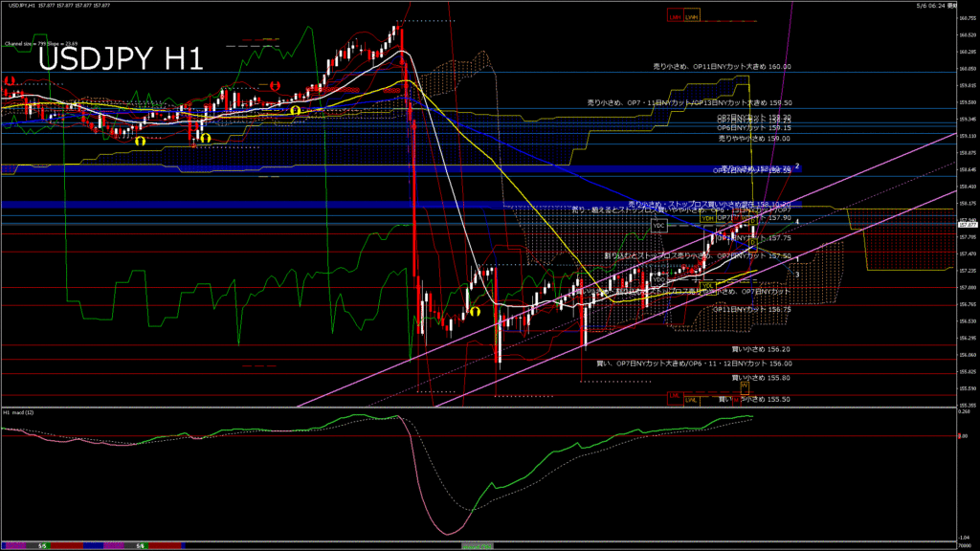
Task: Select the 159.00 sell level label
Action: (x=754, y=139)
